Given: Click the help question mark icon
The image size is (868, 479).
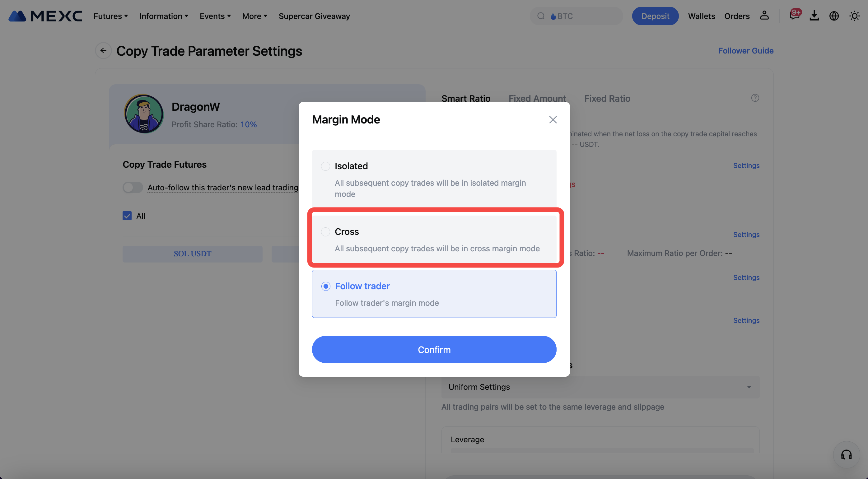Looking at the screenshot, I should [x=755, y=98].
